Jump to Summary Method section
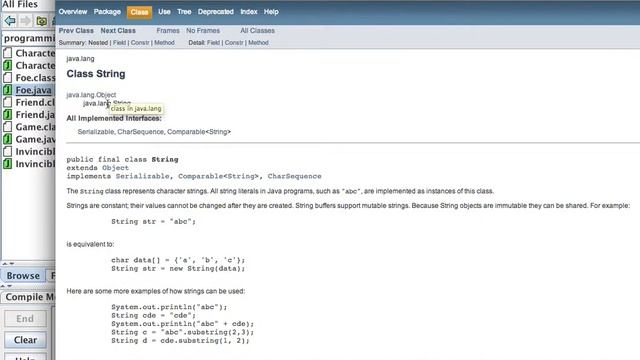This screenshot has width=640, height=360. click(164, 42)
